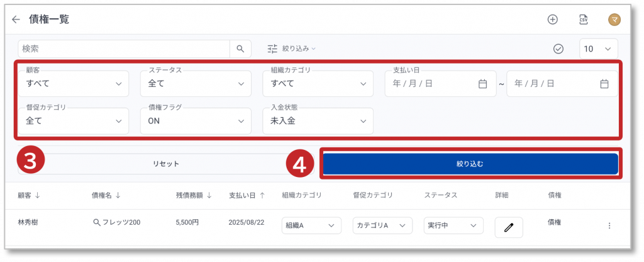Click the リセット button
Viewport: 644px width, 262px height.
click(x=166, y=164)
